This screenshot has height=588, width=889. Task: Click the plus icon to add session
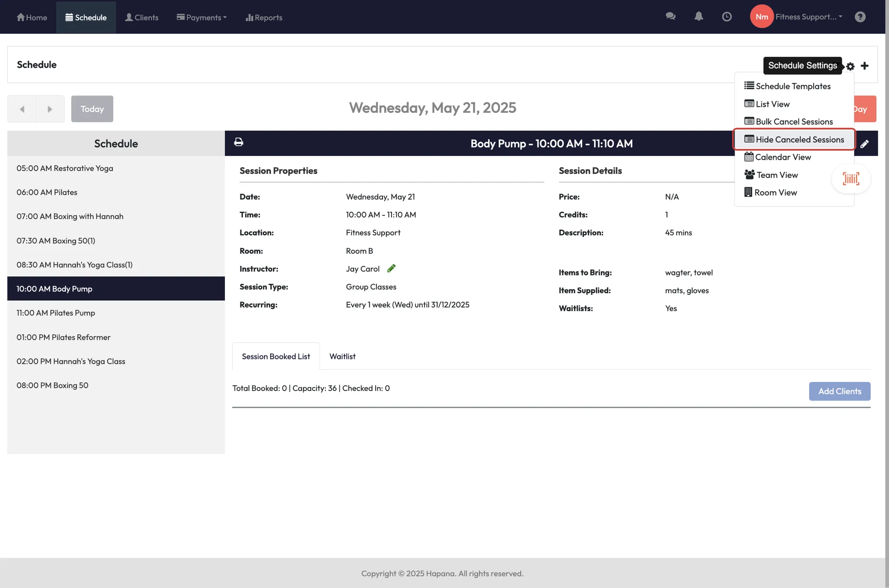click(x=865, y=66)
